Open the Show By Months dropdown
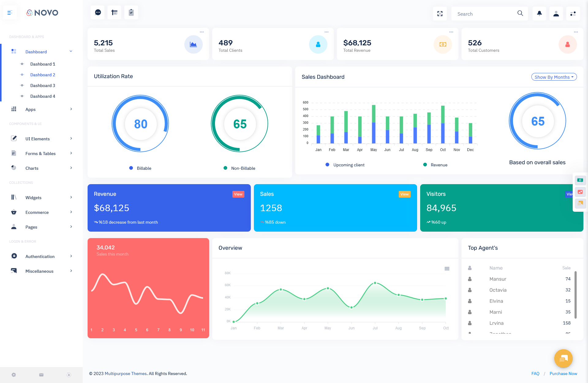Screen dimensions: 588x383 [553, 77]
